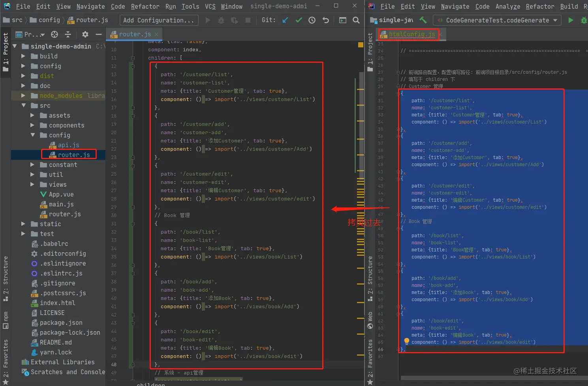Toggle the npm tool window
Image resolution: width=588 pixels, height=386 pixels.
(x=6, y=320)
